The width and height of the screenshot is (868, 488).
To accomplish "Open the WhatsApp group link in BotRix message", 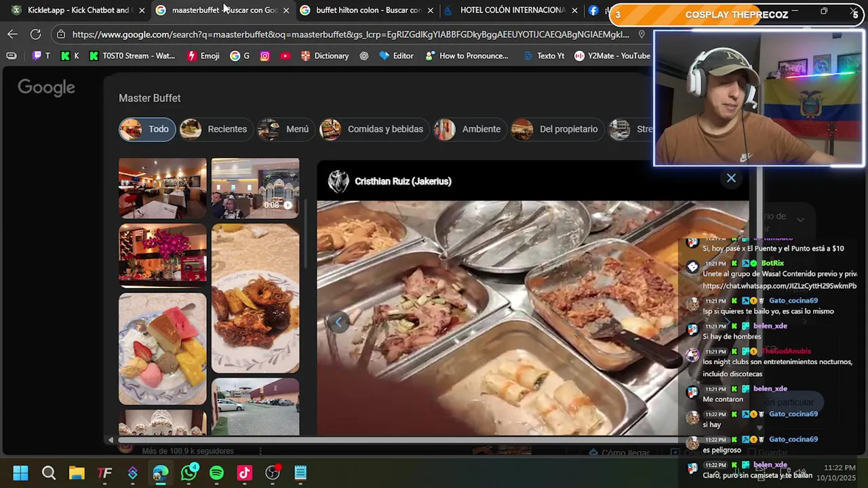I will 779,286.
